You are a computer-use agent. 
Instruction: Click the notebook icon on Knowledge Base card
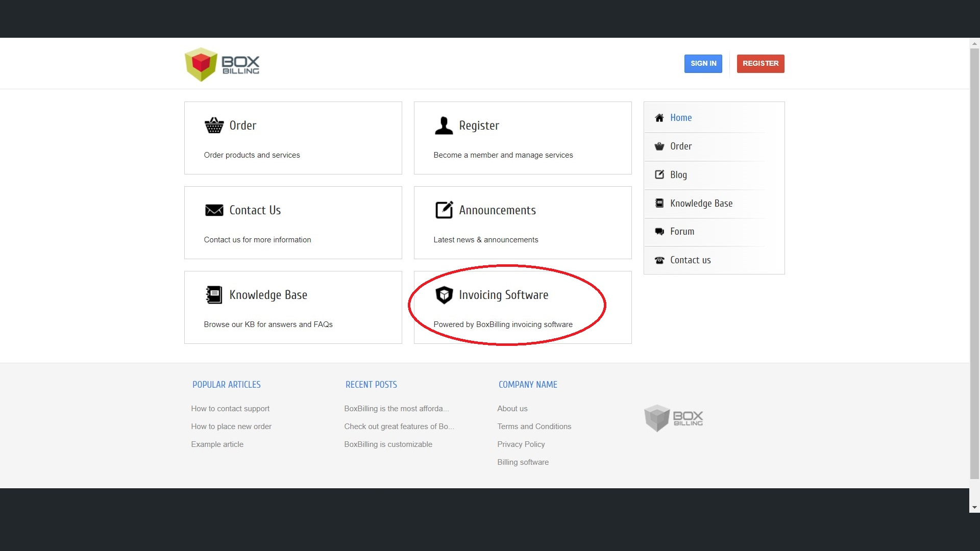click(x=214, y=294)
